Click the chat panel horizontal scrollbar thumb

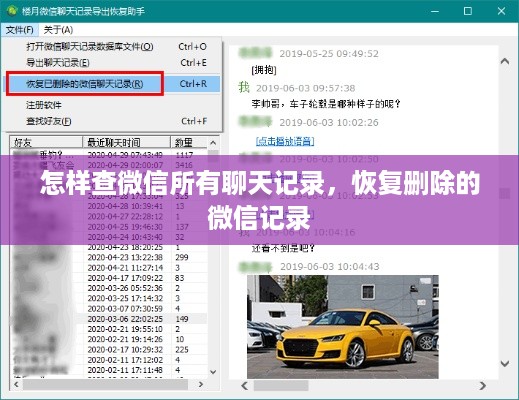(281, 386)
